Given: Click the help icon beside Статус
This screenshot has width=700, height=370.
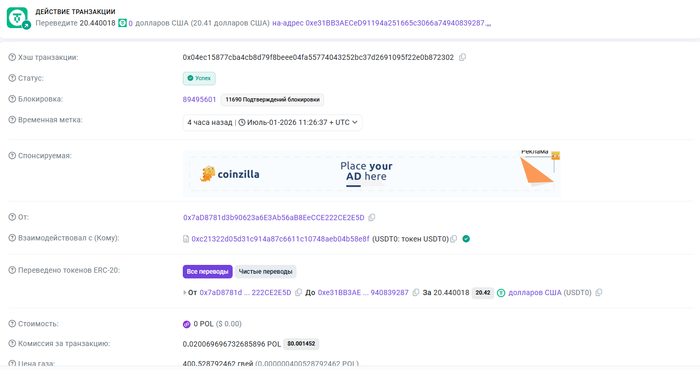Looking at the screenshot, I should click(x=12, y=78).
